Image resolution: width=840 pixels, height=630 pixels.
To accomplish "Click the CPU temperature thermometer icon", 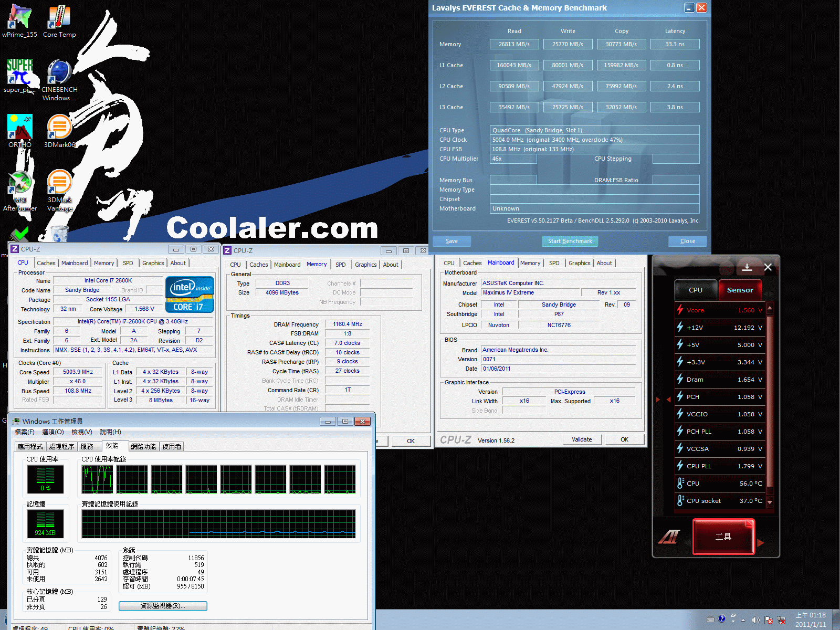I will pyautogui.click(x=680, y=483).
